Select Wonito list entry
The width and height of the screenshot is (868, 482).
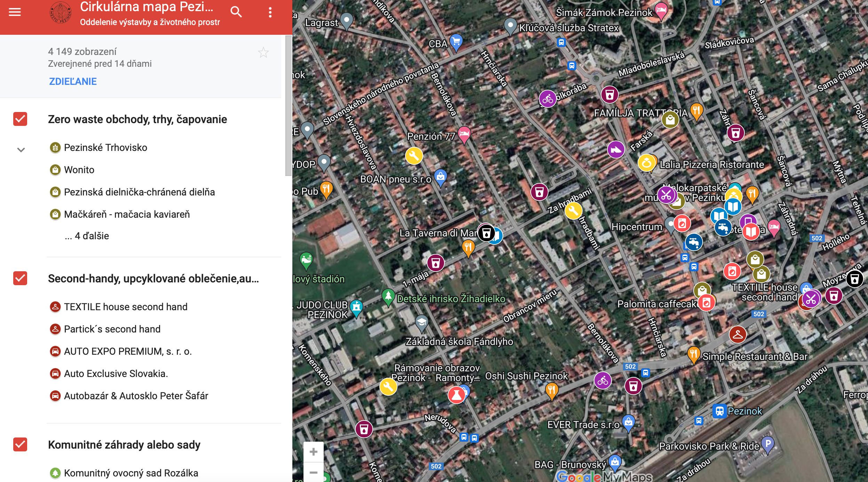point(79,170)
